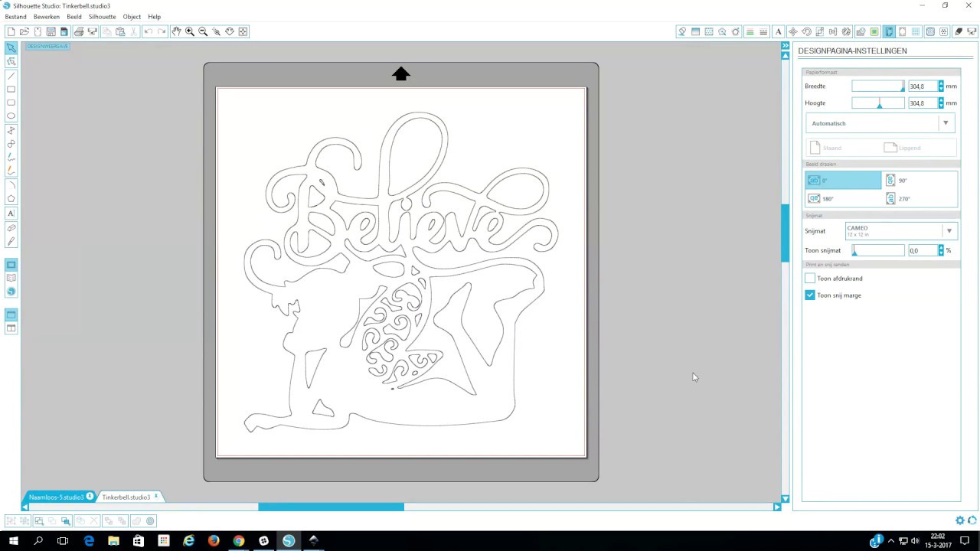Pick the Draw a Line tool

(11, 76)
